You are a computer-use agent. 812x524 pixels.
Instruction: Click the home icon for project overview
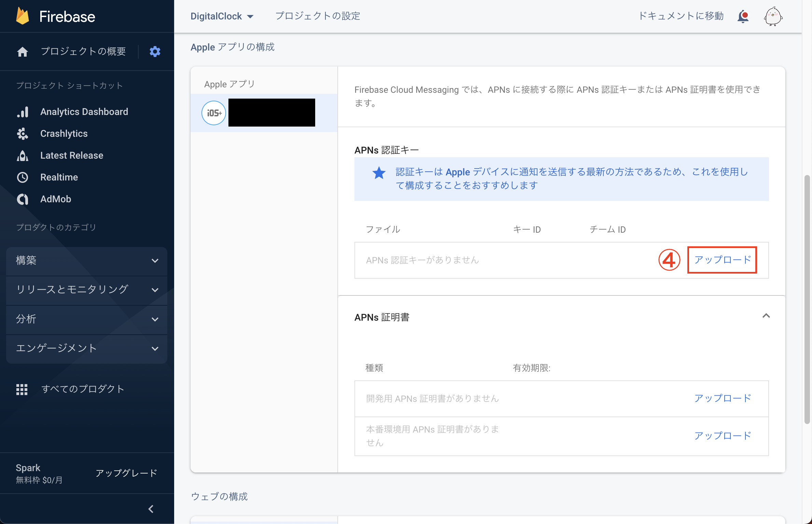click(23, 52)
